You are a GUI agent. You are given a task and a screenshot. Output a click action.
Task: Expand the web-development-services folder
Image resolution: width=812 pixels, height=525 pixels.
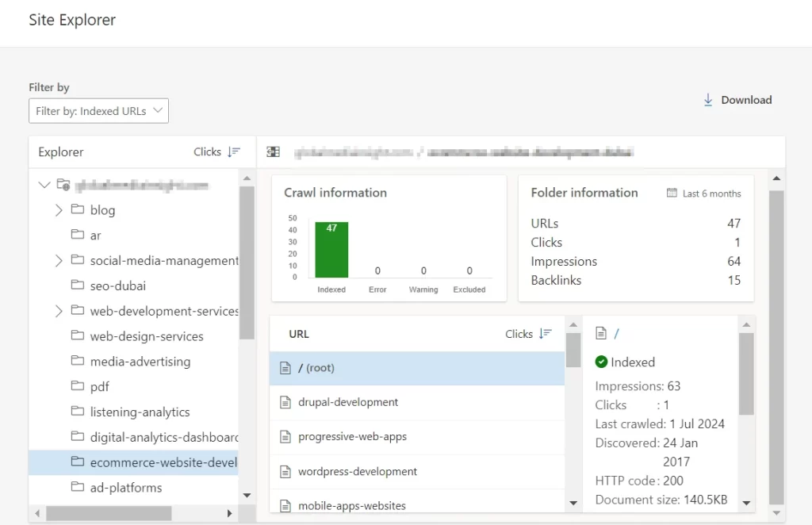pyautogui.click(x=59, y=311)
